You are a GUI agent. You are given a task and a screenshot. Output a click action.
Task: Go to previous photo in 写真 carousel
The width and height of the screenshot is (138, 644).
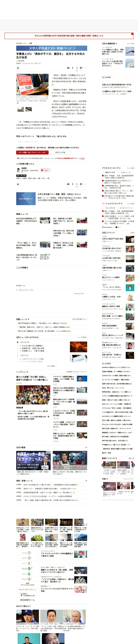[x=103, y=487]
